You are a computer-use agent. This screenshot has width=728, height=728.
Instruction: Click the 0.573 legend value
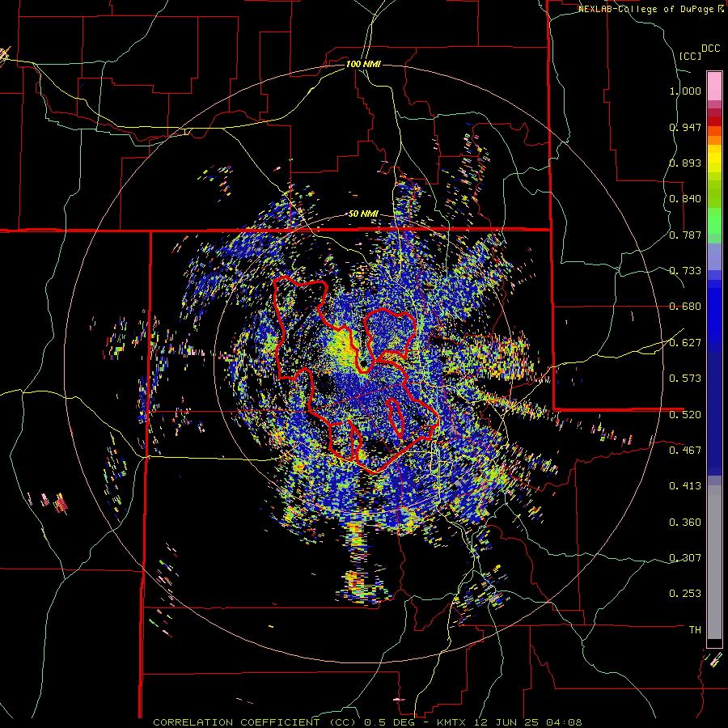(685, 379)
